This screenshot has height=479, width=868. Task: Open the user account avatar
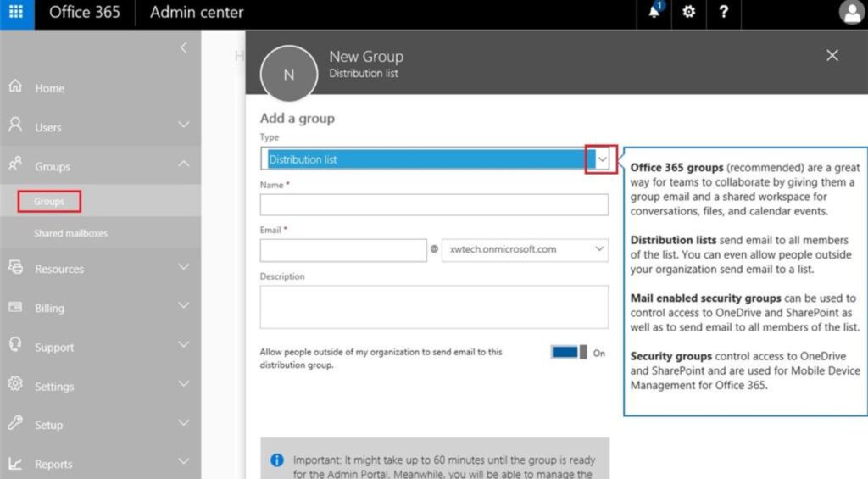point(851,12)
